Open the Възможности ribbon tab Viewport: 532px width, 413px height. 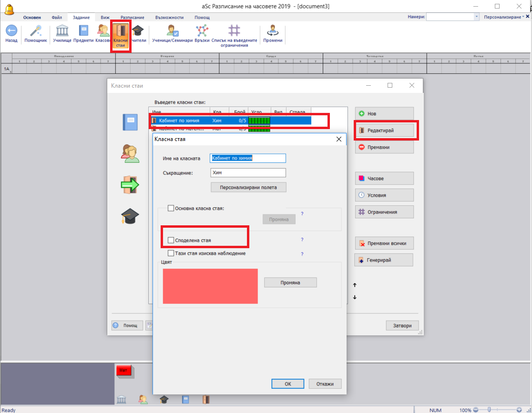click(169, 17)
